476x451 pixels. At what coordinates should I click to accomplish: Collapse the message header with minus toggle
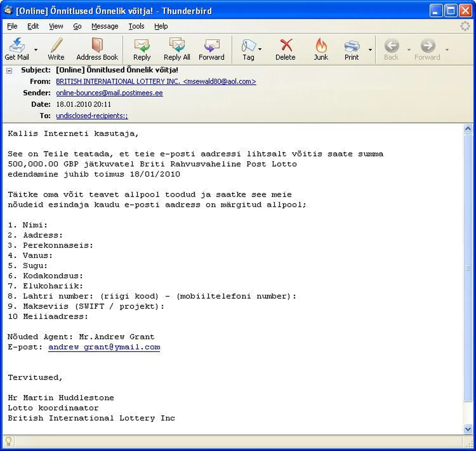pyautogui.click(x=9, y=70)
